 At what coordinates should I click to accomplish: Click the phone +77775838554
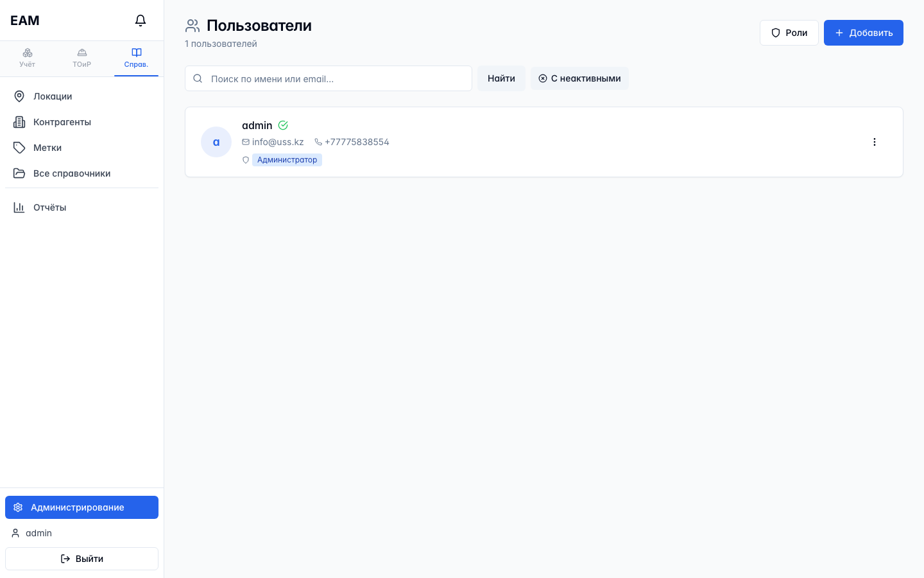(x=357, y=142)
